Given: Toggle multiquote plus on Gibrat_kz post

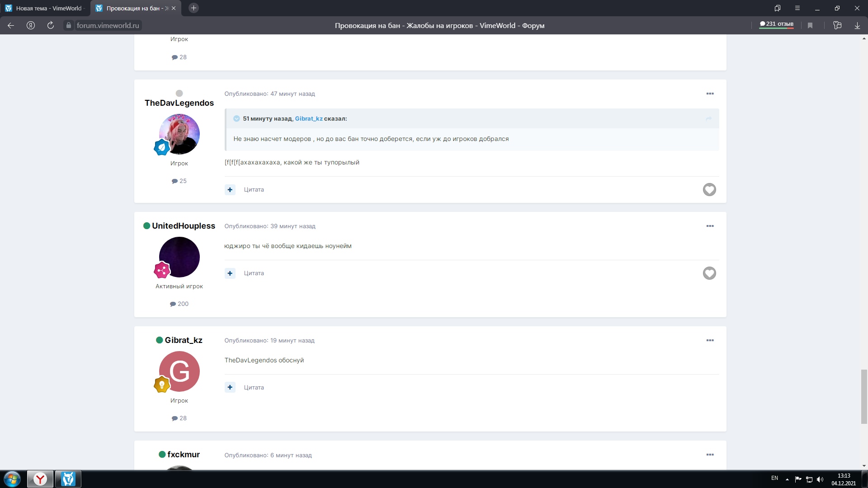Looking at the screenshot, I should click(x=230, y=387).
